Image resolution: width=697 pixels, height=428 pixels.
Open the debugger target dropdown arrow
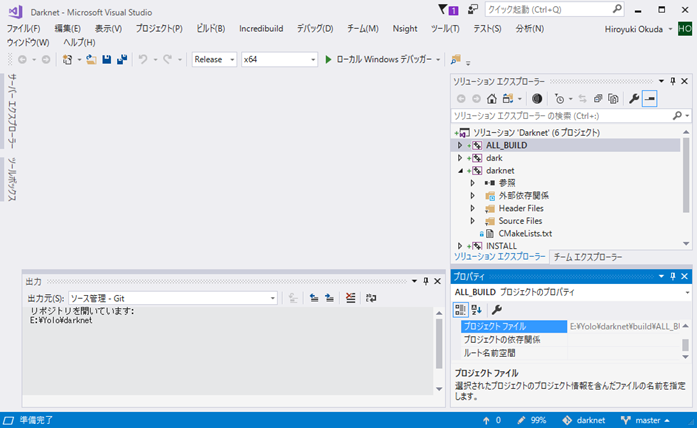point(438,60)
